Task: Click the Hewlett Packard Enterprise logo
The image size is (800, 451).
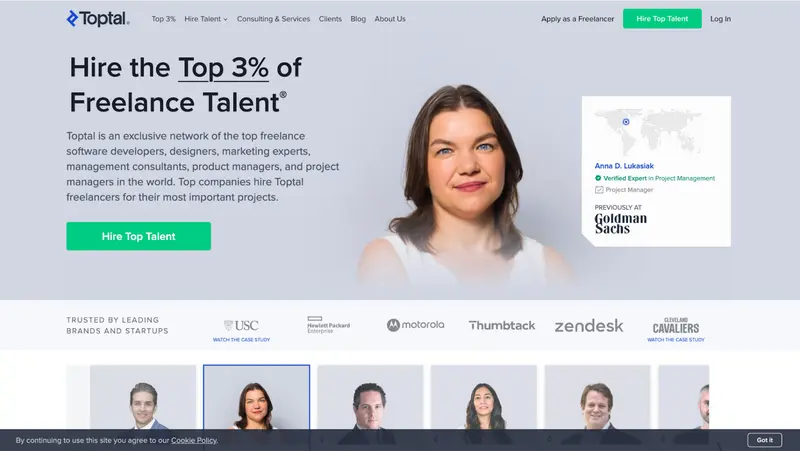Action: click(x=329, y=324)
